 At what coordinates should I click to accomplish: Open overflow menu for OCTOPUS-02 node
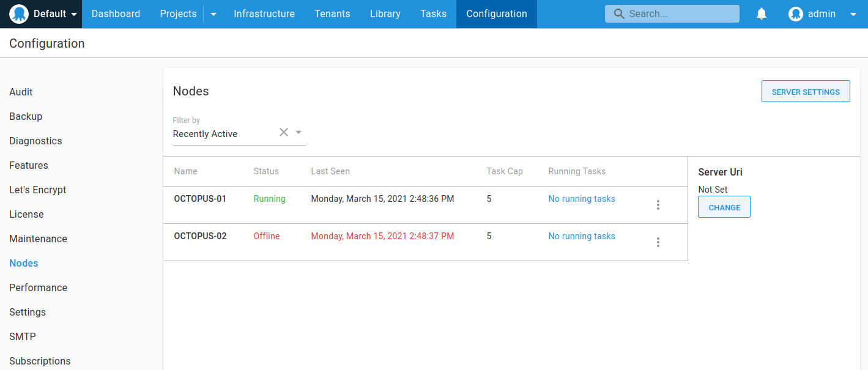(658, 242)
